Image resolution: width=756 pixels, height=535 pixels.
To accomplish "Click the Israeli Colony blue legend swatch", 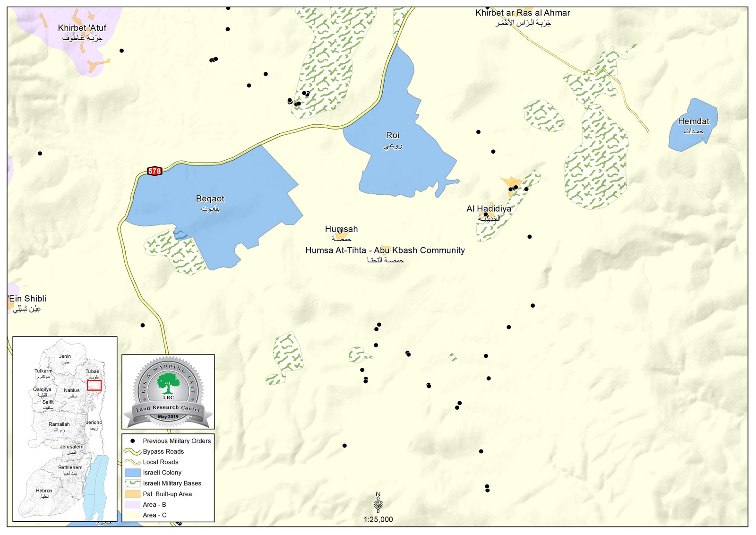I will point(132,473).
